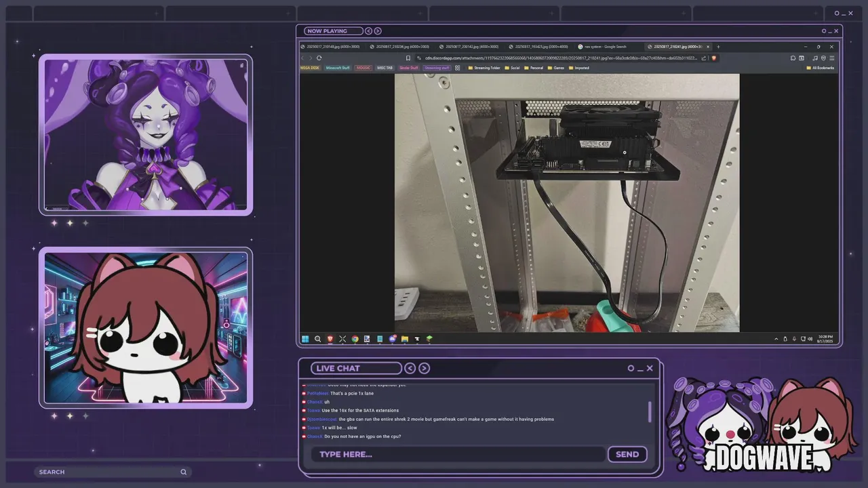Click the previous arrow in Live Chat header
Viewport: 868px width, 488px height.
(410, 368)
